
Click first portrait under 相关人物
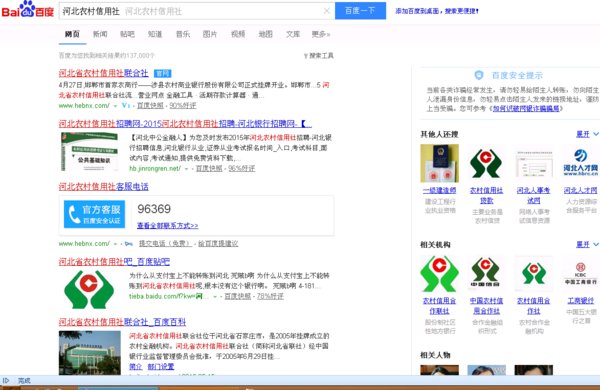point(439,370)
